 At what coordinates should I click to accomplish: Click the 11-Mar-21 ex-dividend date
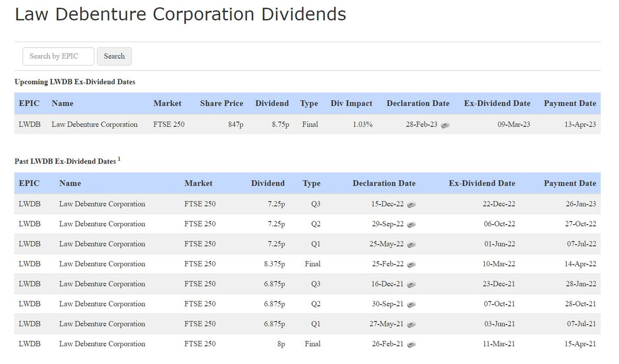[499, 344]
